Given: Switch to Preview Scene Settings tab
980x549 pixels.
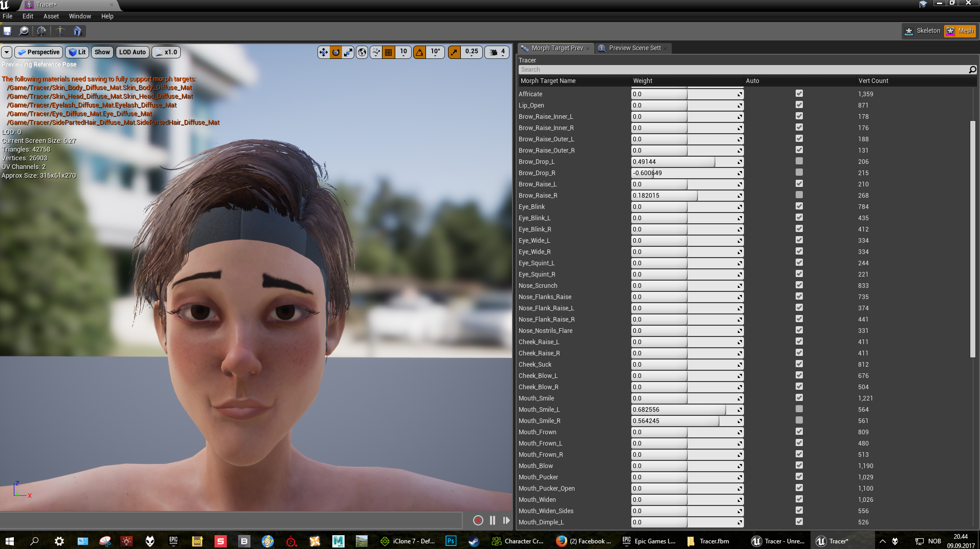Looking at the screenshot, I should [634, 48].
